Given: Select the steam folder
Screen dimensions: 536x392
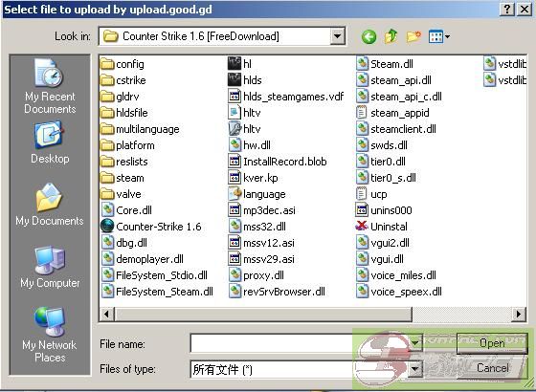Looking at the screenshot, I should (x=123, y=178).
